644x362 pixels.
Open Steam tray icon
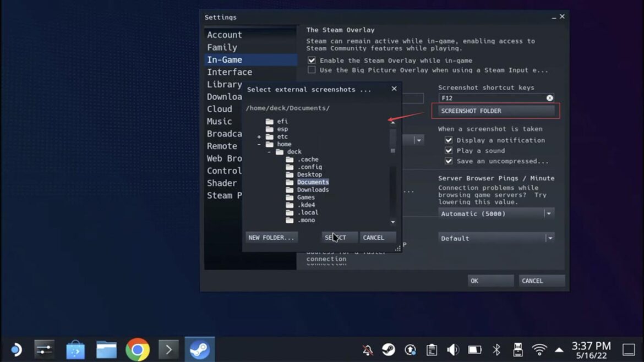pyautogui.click(x=389, y=350)
